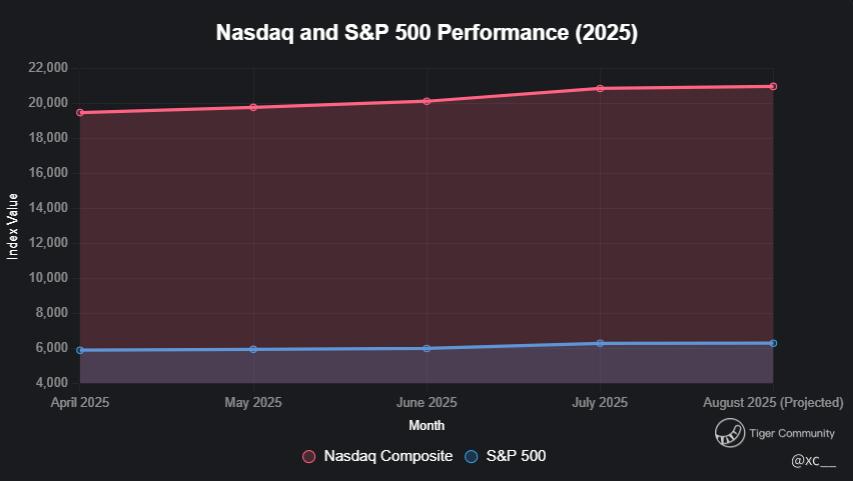853x481 pixels.
Task: Click the S&P 500 June 2025 data point
Action: pos(427,348)
